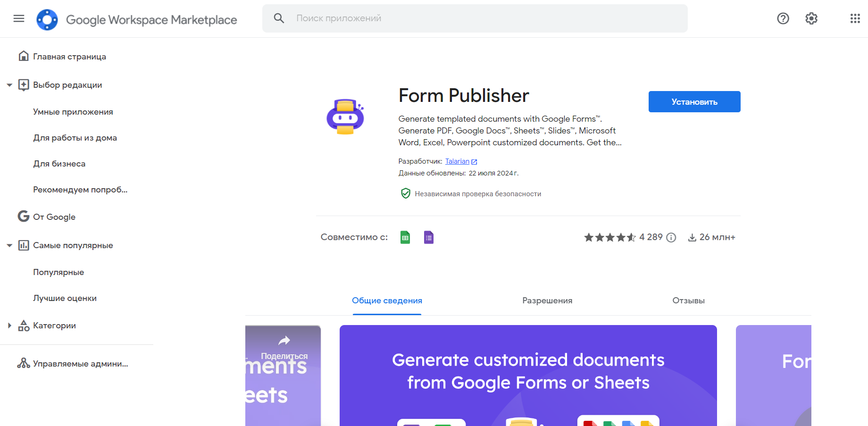Select Самые популярные sidebar item
This screenshot has width=868, height=426.
pos(73,245)
